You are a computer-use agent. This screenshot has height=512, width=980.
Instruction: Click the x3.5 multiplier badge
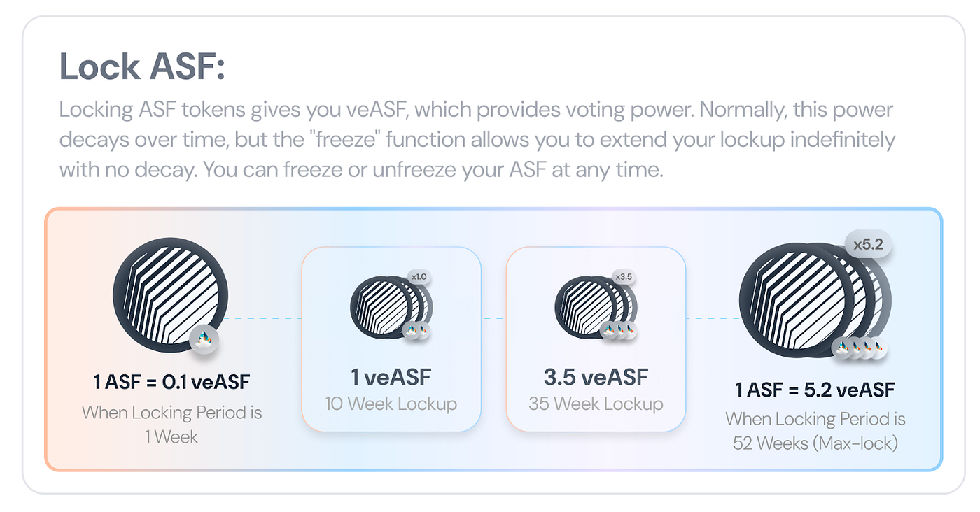pos(623,277)
